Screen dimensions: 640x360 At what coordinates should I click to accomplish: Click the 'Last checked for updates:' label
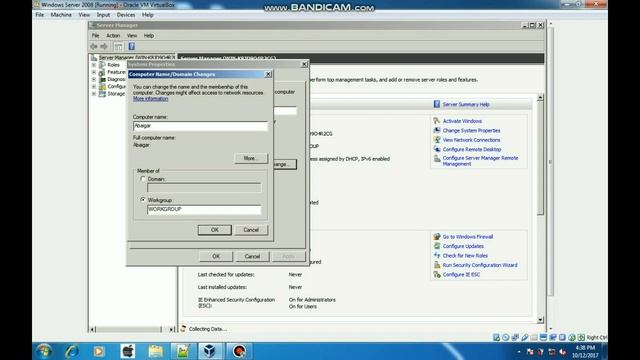(x=226, y=275)
